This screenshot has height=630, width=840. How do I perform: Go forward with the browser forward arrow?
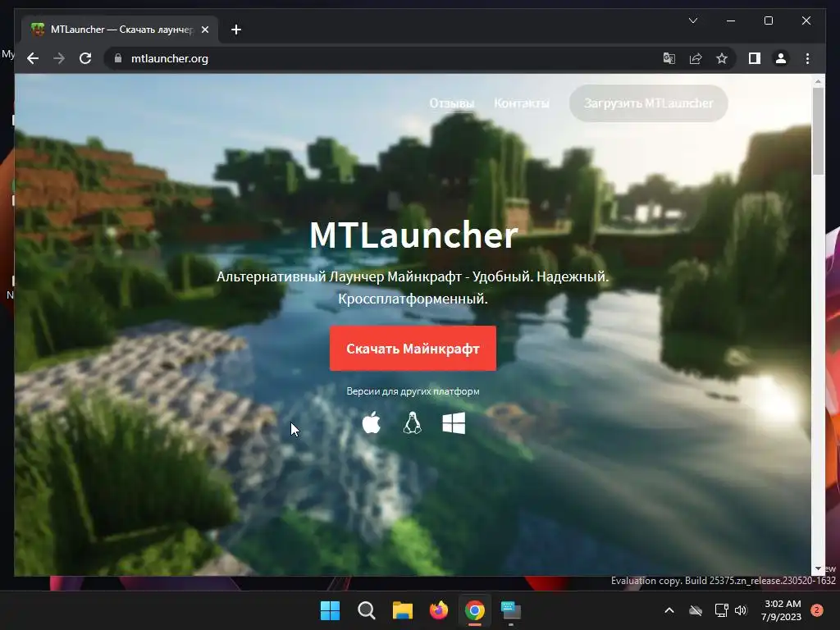point(59,58)
